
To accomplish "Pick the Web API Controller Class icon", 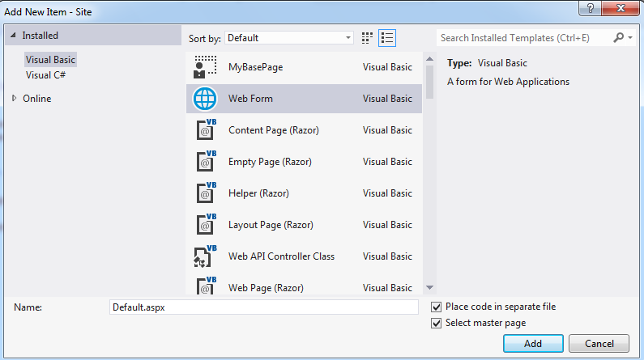I will pos(205,256).
